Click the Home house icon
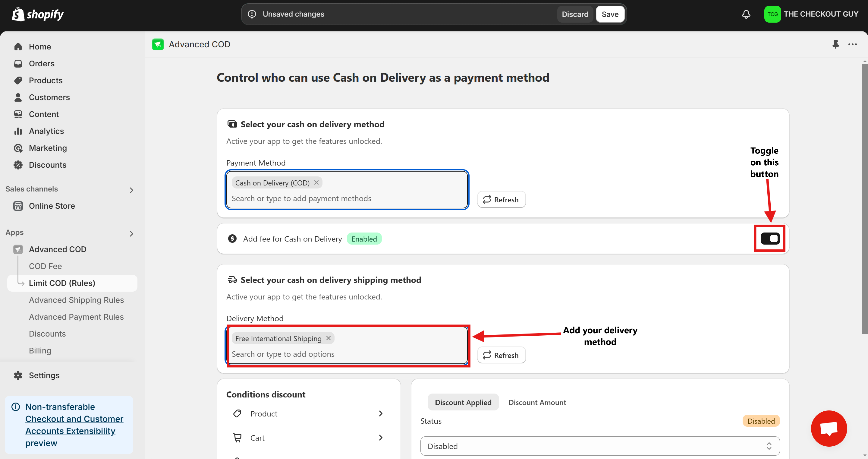This screenshot has height=459, width=868. [18, 46]
